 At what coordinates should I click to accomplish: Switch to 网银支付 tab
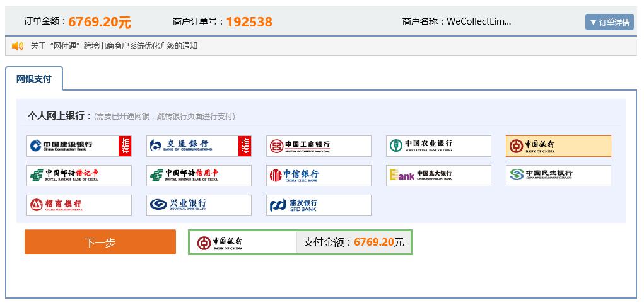(x=34, y=79)
